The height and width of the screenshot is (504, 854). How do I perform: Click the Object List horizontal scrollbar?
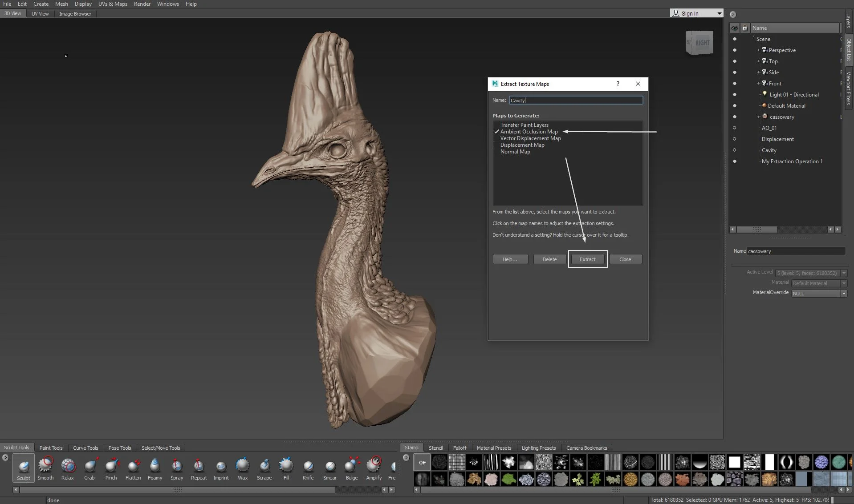point(756,230)
